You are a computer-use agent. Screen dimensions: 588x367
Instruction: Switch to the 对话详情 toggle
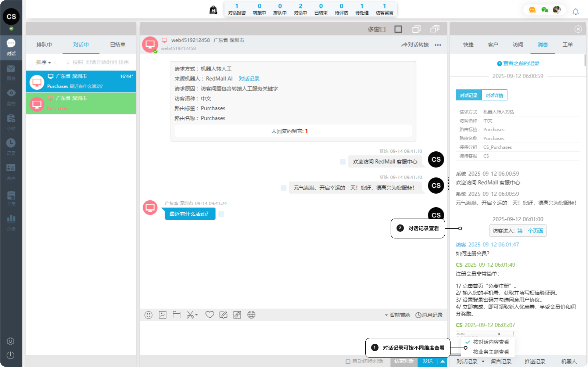coord(494,96)
